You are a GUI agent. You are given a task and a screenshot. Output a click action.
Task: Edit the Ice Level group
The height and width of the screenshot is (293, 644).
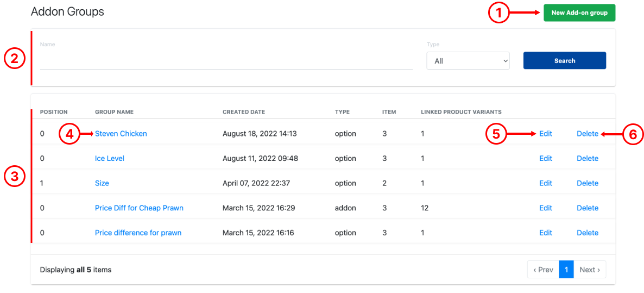pyautogui.click(x=545, y=159)
